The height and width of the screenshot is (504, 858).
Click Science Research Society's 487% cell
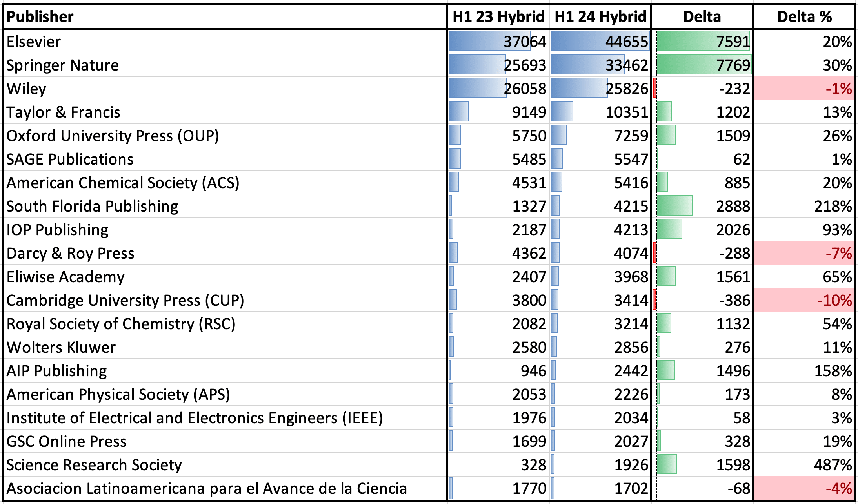(x=804, y=464)
